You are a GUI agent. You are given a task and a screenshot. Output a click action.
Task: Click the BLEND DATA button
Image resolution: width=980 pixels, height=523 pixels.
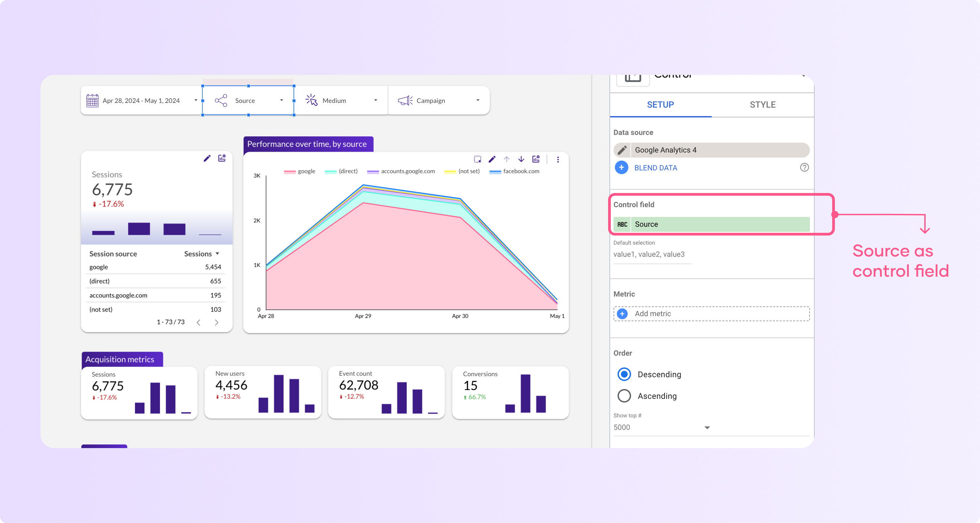coord(655,167)
